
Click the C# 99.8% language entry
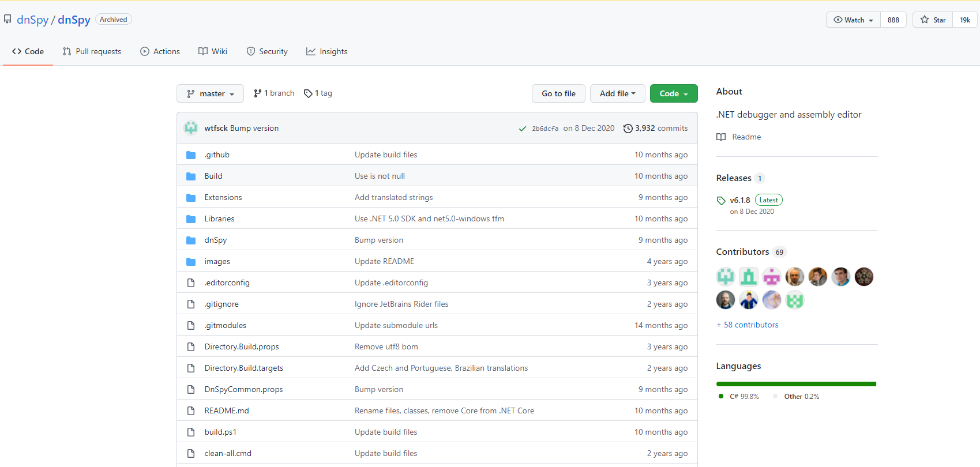[739, 397]
